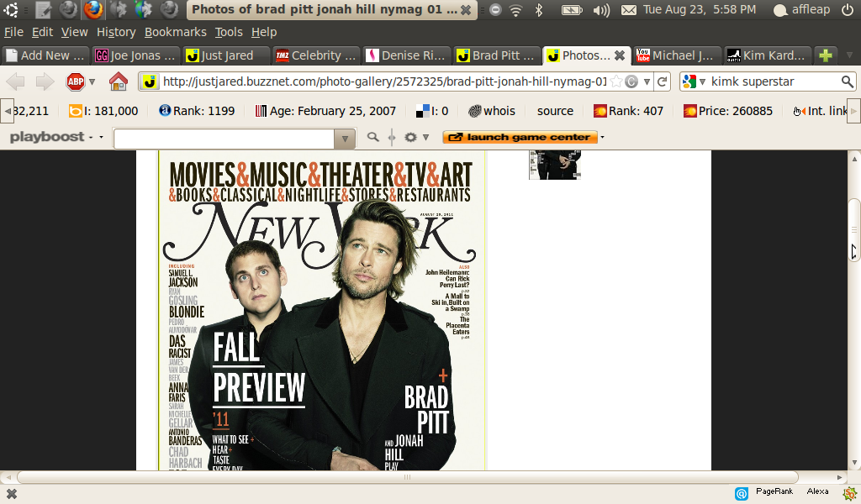
Task: Open the URL history dropdown arrow
Action: pos(647,81)
